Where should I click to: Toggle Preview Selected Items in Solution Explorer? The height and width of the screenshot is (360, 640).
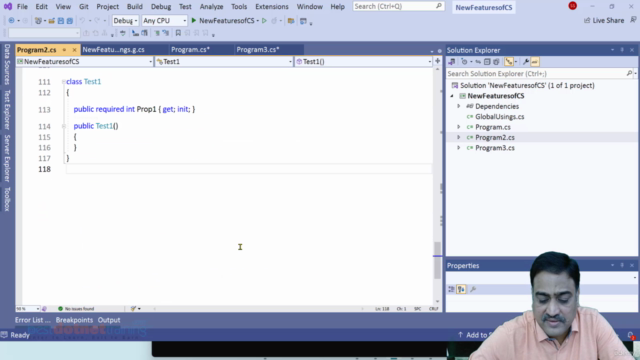point(535,62)
